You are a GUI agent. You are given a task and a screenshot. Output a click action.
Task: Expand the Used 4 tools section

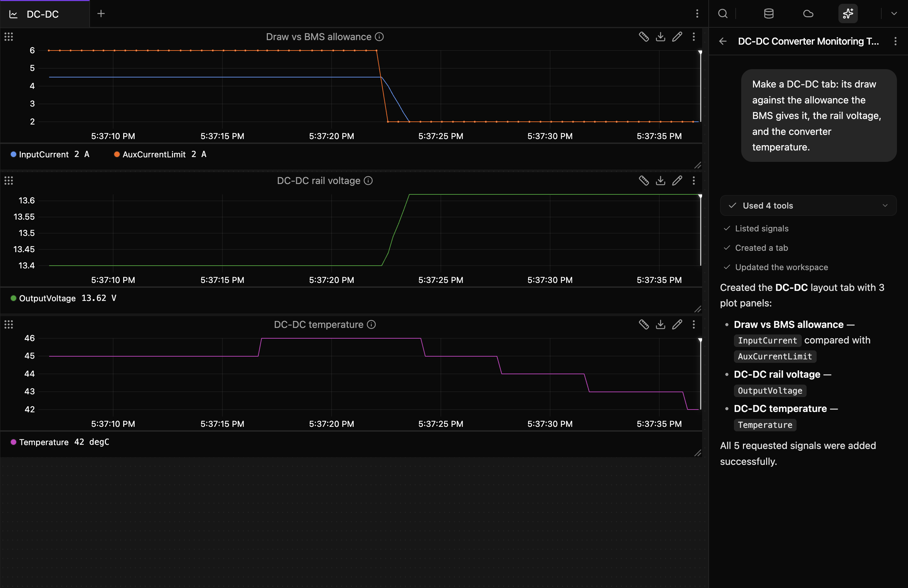point(808,205)
